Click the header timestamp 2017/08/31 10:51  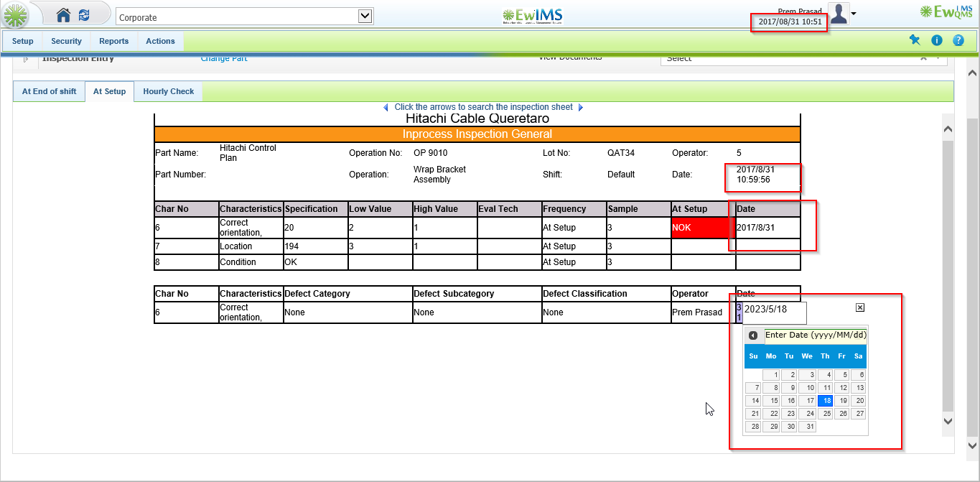coord(790,22)
